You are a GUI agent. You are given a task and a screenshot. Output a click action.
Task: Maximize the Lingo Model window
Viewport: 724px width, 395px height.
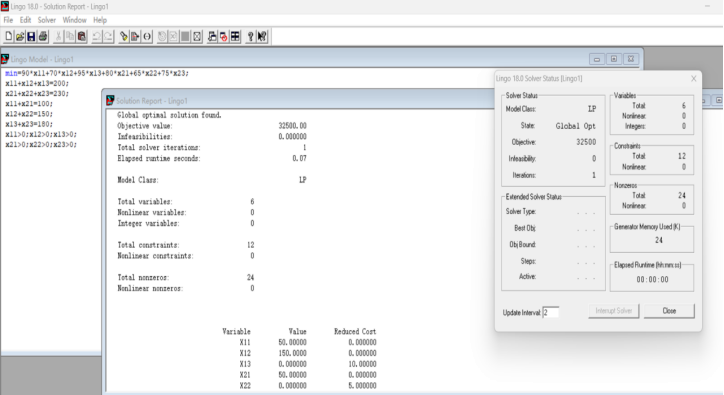point(614,59)
